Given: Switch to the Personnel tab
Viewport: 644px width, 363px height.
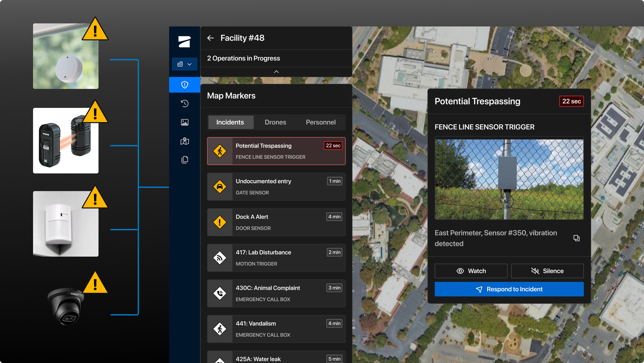Looking at the screenshot, I should click(x=321, y=122).
